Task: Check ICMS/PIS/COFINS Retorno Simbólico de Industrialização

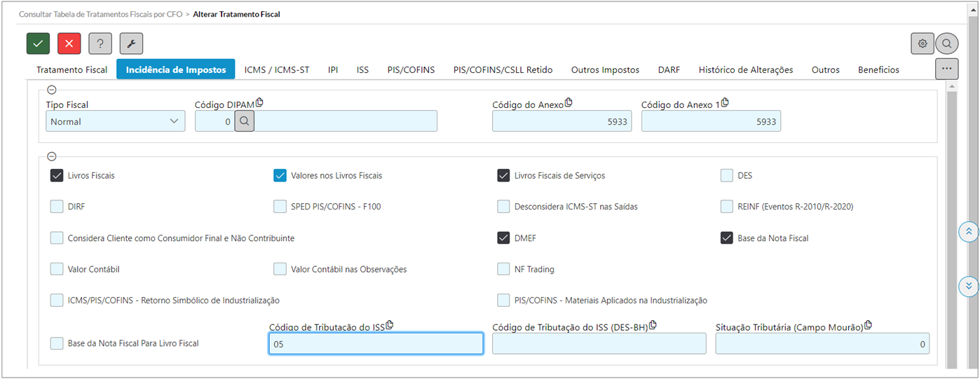Action: coord(57,301)
